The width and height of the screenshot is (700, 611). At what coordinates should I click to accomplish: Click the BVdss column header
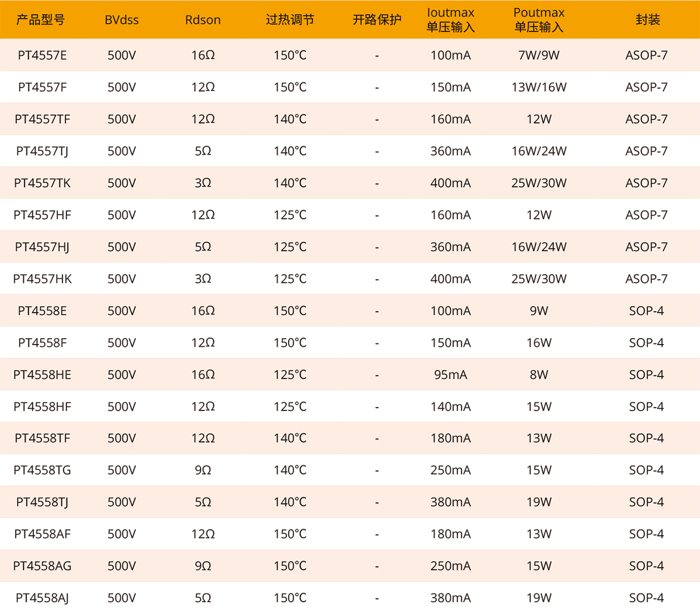(x=121, y=20)
